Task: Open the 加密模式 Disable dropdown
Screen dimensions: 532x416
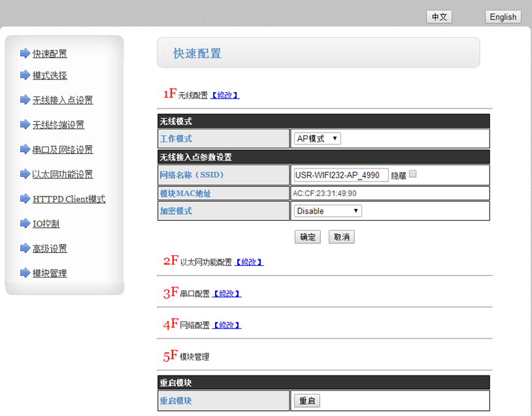Action: [x=327, y=211]
